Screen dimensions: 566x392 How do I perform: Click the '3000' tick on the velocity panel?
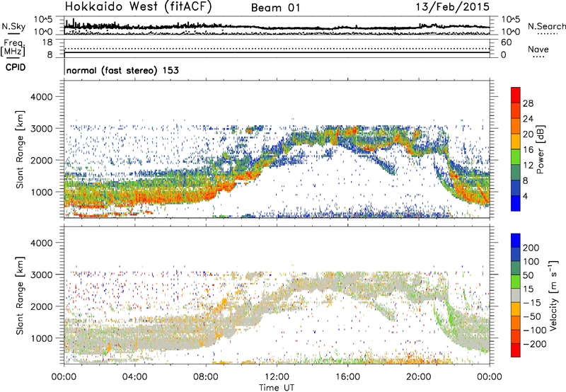[x=42, y=275]
